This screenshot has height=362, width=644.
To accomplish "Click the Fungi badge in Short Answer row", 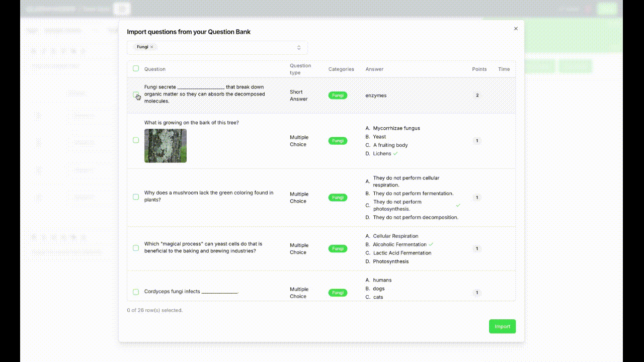I will click(338, 95).
